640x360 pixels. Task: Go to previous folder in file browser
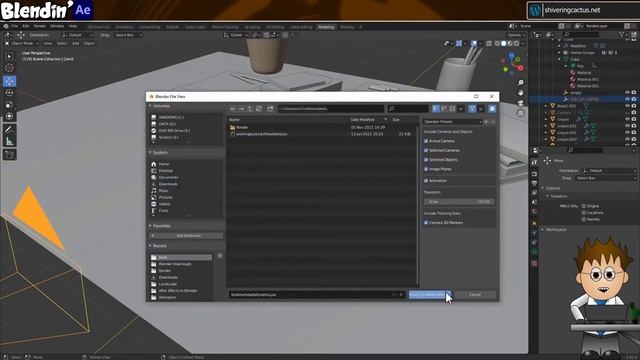233,109
